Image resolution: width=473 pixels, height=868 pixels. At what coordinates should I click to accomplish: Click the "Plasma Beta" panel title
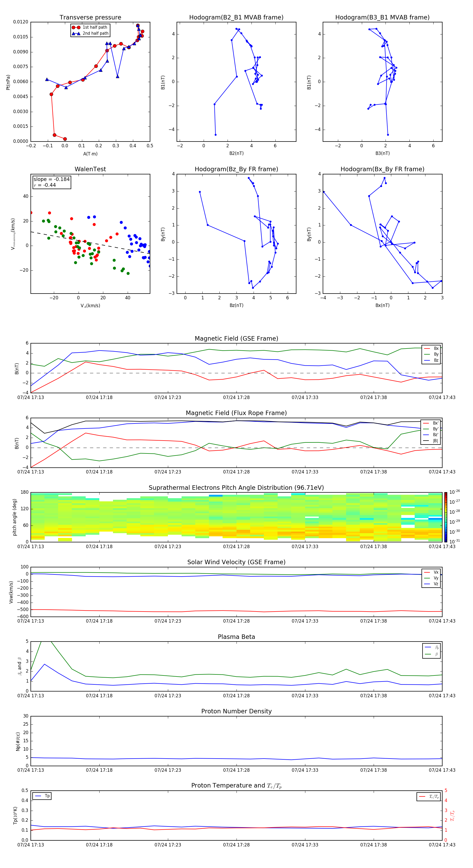click(236, 637)
